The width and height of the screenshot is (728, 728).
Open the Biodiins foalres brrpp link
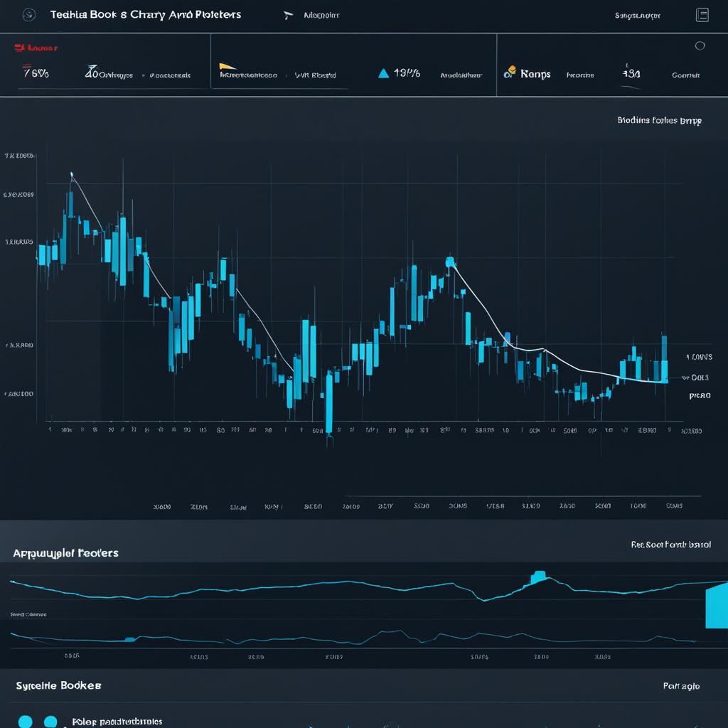(659, 121)
